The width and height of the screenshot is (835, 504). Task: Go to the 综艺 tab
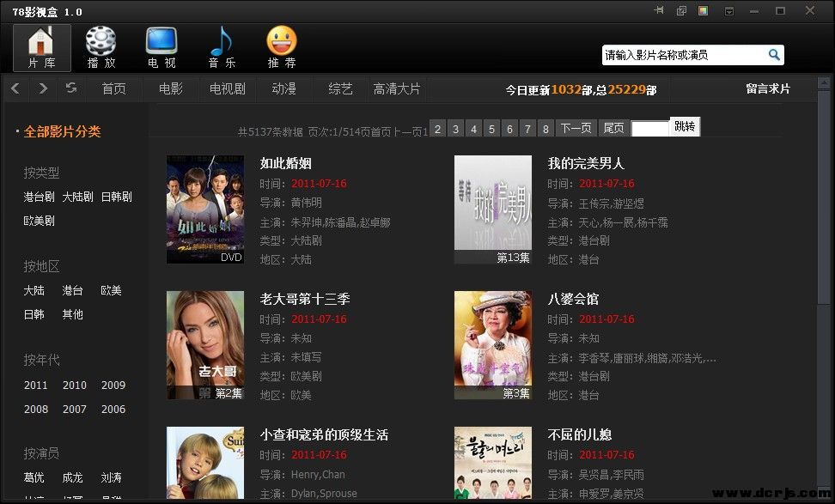click(x=341, y=89)
